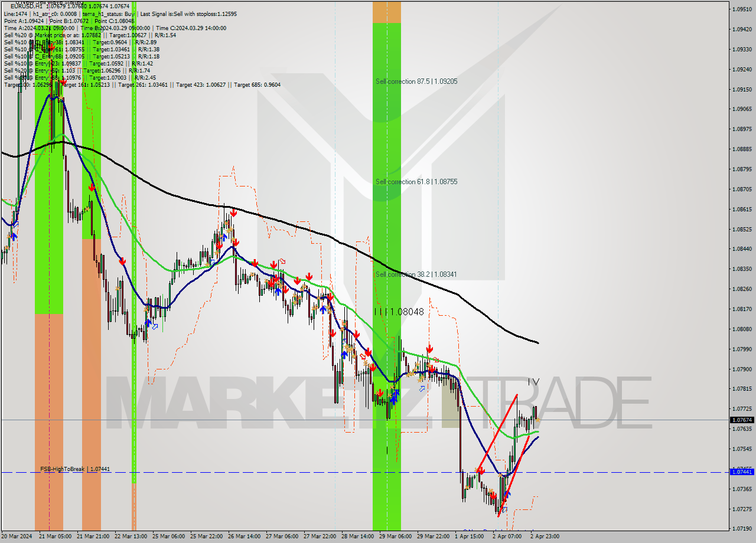Click the '21 Mar 05:00' time label

(55, 537)
